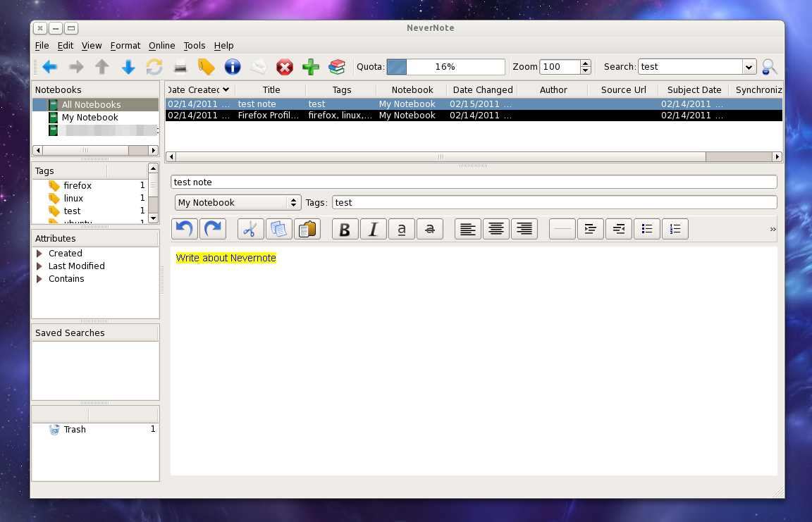Sort notes by Tags column header

click(x=341, y=89)
